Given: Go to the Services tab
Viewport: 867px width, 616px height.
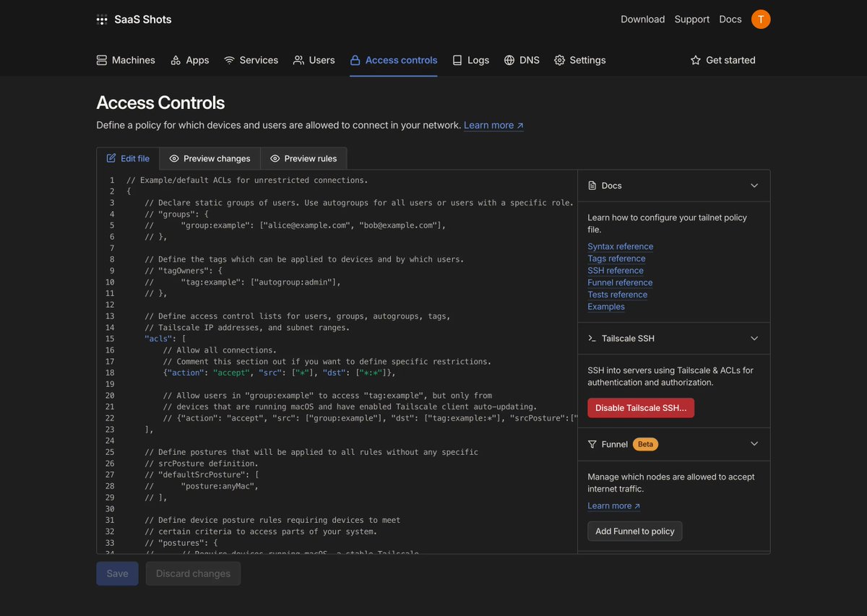Looking at the screenshot, I should pyautogui.click(x=251, y=60).
